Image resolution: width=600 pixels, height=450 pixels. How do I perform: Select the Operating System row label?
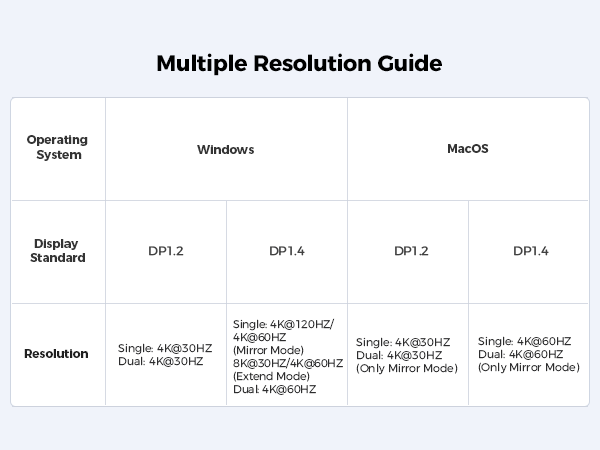(x=57, y=147)
